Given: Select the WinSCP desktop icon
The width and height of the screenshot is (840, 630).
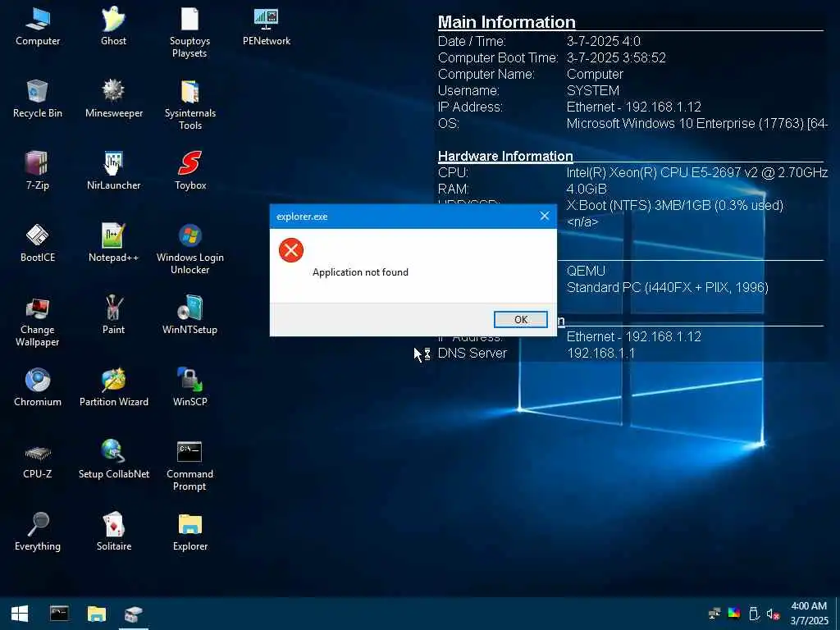Looking at the screenshot, I should coord(189,387).
